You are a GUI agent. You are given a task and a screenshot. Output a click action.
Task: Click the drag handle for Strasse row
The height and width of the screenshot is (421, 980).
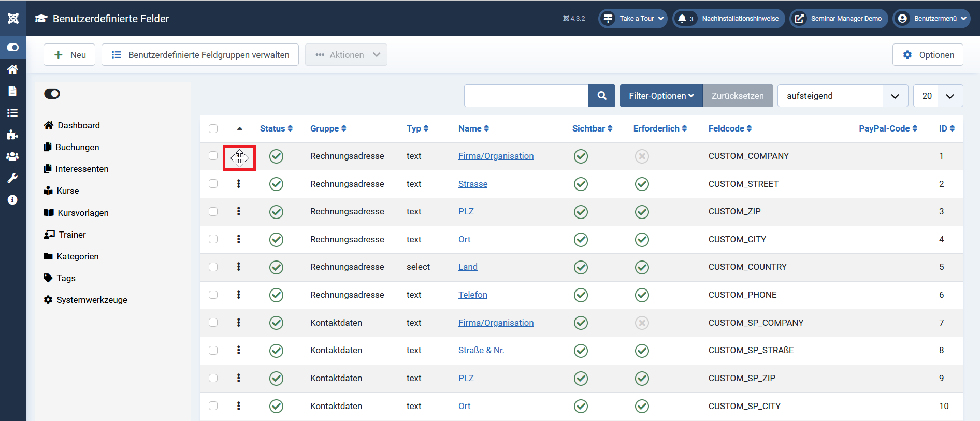pos(239,184)
